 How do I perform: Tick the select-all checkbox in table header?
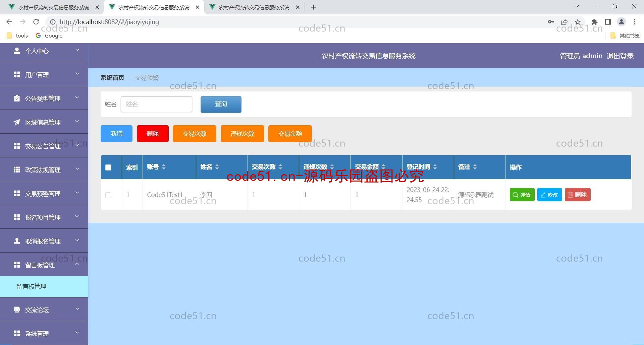tap(108, 167)
